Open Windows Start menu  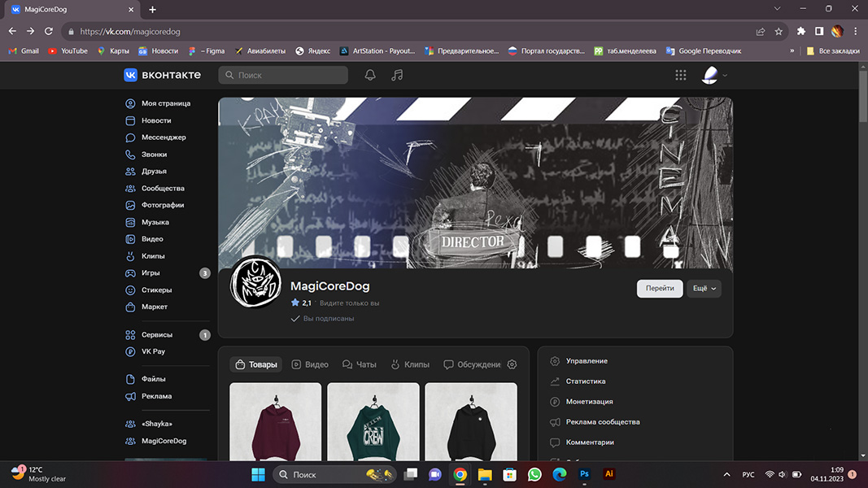point(258,474)
